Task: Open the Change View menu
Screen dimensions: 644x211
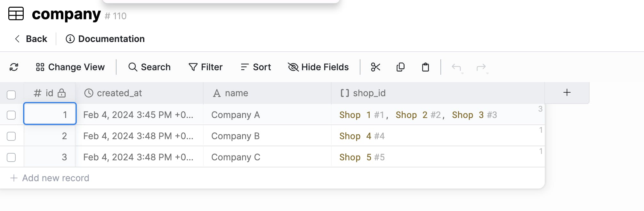Action: click(70, 67)
